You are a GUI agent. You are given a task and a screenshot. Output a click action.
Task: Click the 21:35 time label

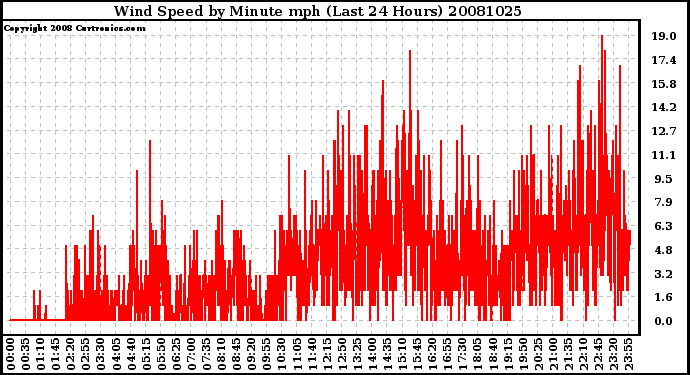pos(567,354)
